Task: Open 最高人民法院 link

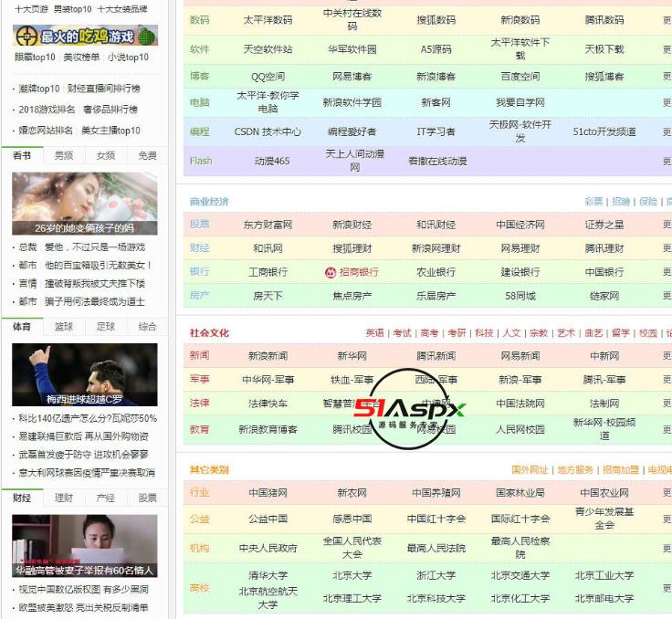Action: 436,549
